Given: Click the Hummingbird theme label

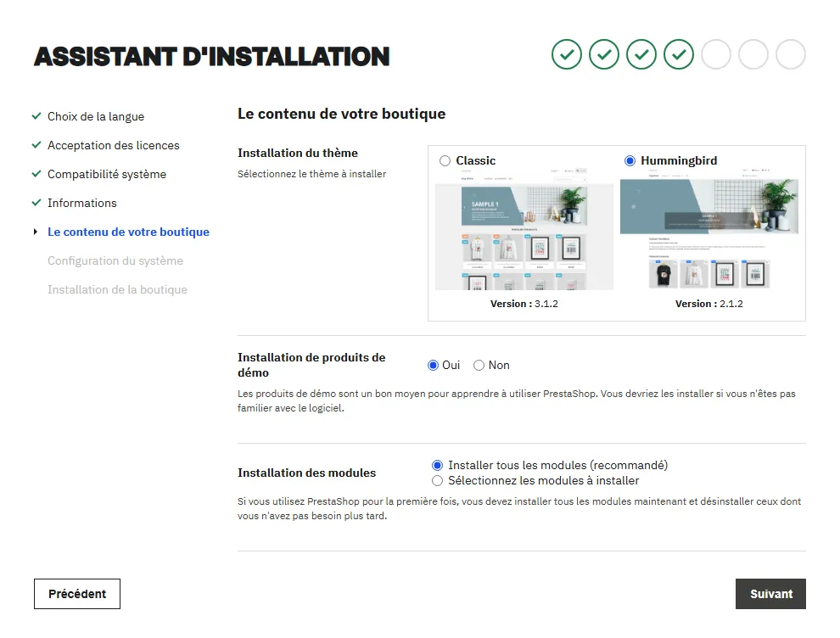Looking at the screenshot, I should 679,160.
